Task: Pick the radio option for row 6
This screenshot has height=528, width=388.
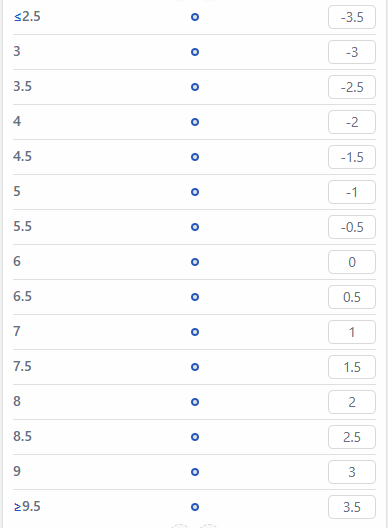Action: tap(195, 262)
